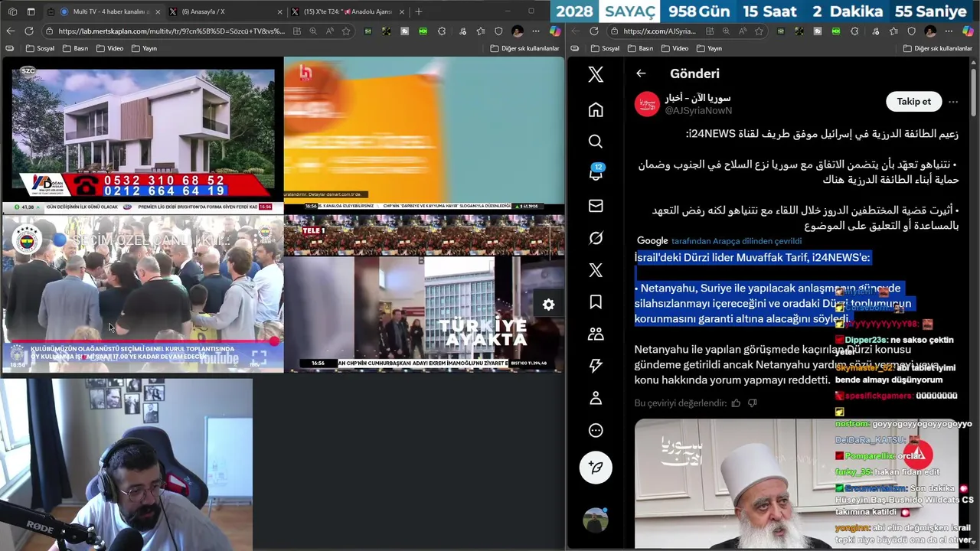Go back using arrow beside Gönderi
The height and width of the screenshot is (551, 980).
tap(641, 73)
